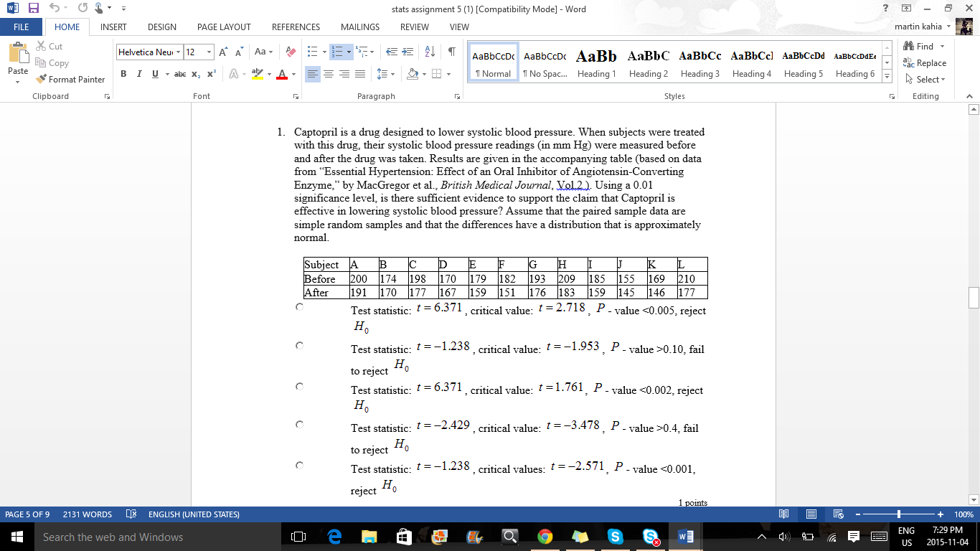Image resolution: width=980 pixels, height=551 pixels.
Task: Open the font name combo box
Action: coord(149,52)
